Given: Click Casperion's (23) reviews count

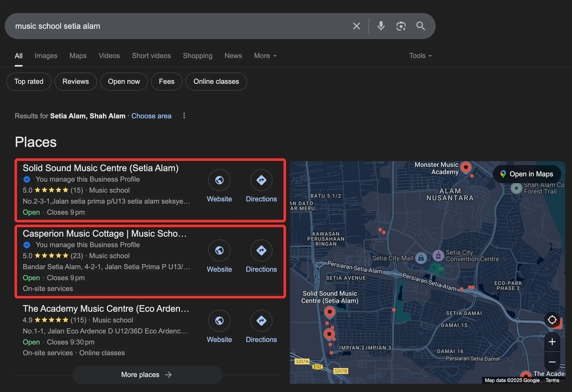Looking at the screenshot, I should coord(77,256).
